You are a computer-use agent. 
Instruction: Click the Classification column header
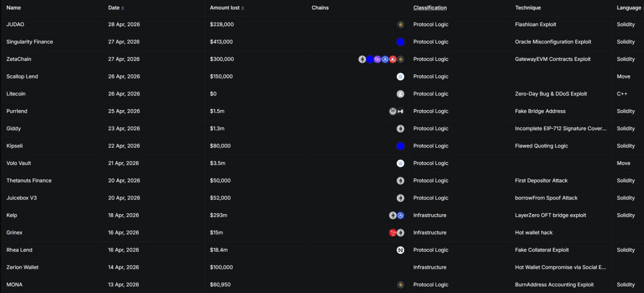[430, 8]
